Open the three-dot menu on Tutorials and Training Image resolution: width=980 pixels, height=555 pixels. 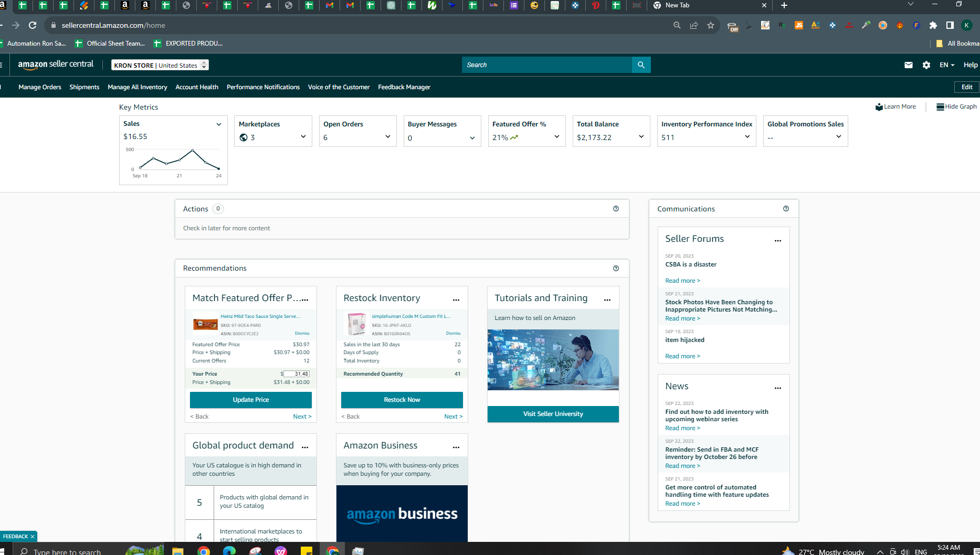coord(607,300)
